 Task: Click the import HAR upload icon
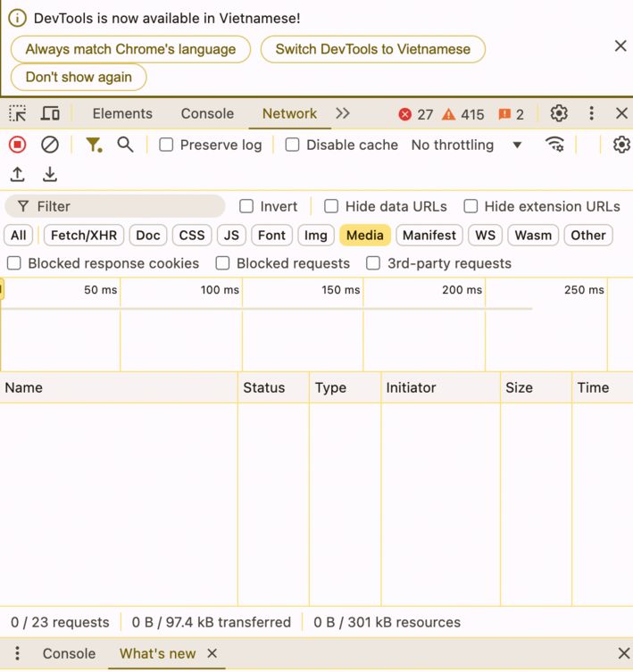(18, 174)
